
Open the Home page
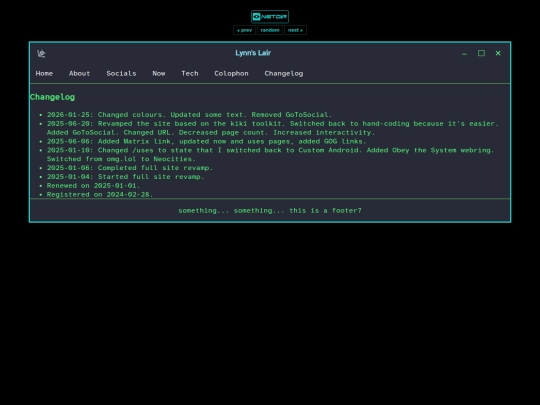coord(44,74)
